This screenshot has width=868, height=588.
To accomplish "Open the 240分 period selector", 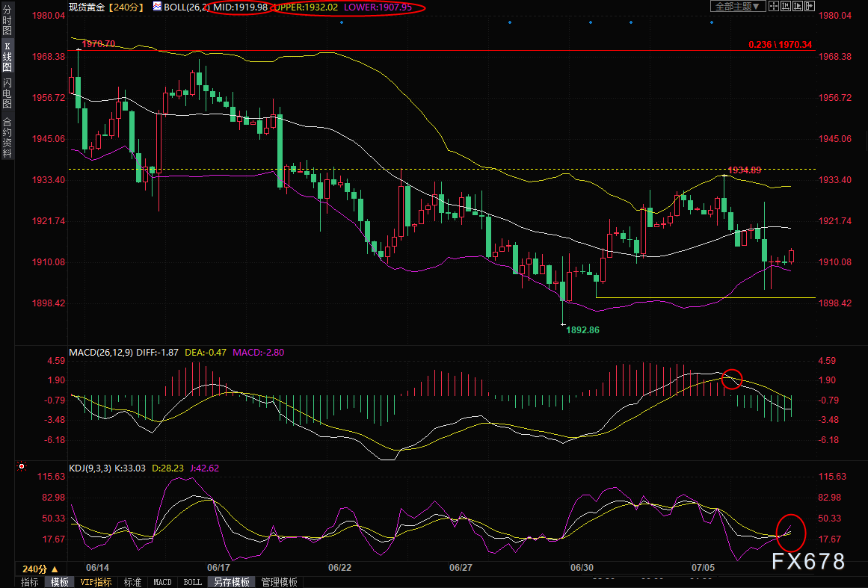I will click(x=40, y=568).
